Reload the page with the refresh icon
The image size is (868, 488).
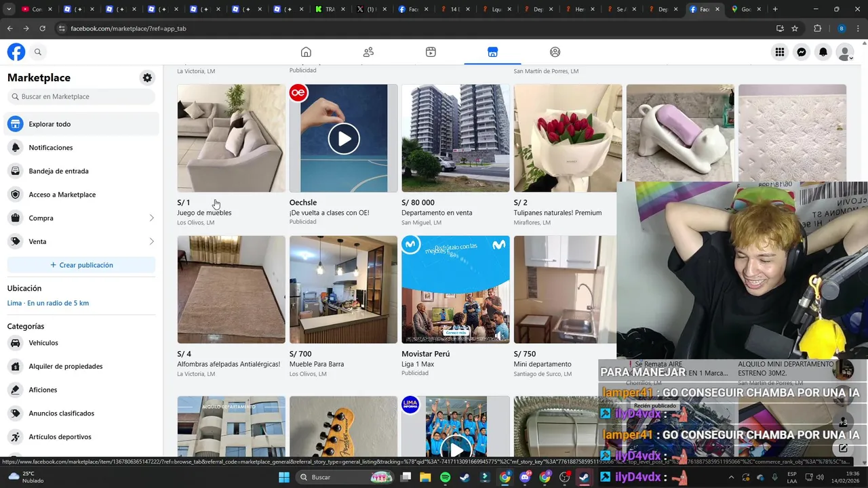(42, 28)
